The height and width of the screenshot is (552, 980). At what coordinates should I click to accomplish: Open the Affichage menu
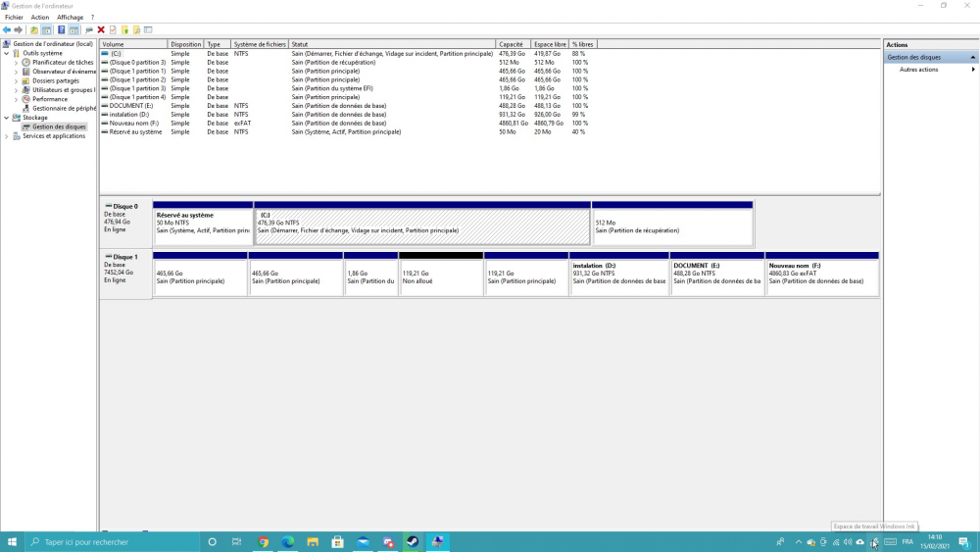[70, 18]
